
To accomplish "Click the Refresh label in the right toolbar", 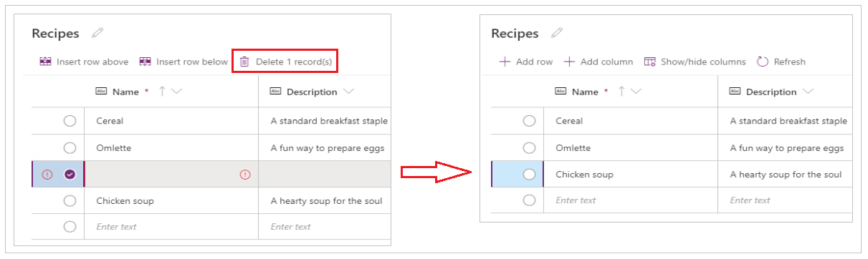I will pos(790,62).
